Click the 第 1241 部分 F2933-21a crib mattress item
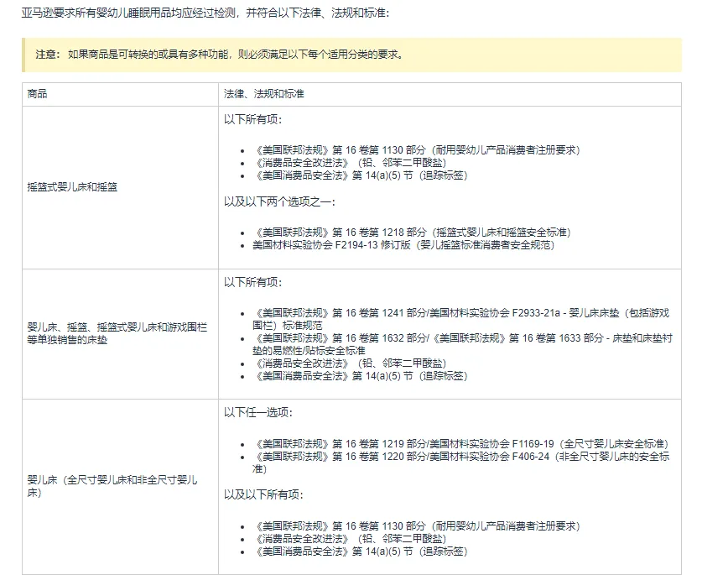This screenshot has height=575, width=728. point(461,319)
